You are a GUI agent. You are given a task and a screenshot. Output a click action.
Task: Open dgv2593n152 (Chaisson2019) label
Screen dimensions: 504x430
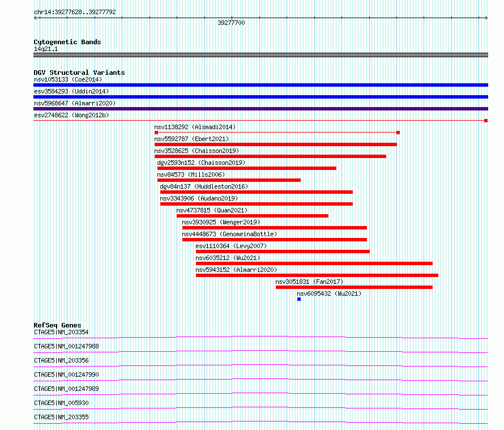click(x=201, y=163)
